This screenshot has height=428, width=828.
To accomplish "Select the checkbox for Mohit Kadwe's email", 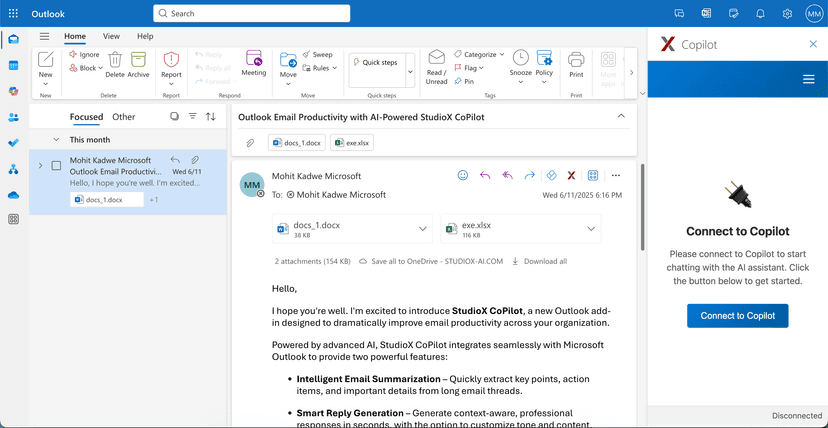I will 56,166.
